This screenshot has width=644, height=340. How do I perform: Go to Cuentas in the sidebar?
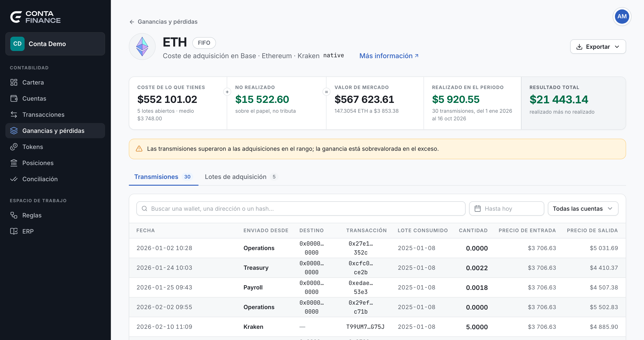[x=55, y=98]
